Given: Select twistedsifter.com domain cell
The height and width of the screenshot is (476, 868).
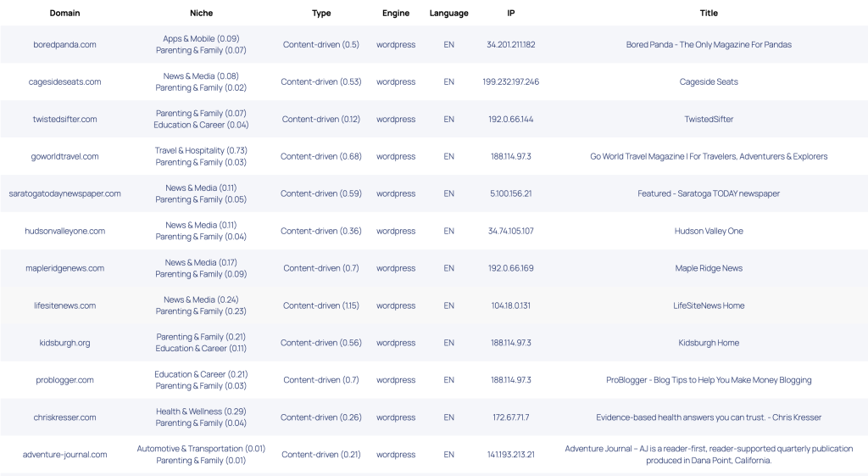Looking at the screenshot, I should click(x=64, y=119).
